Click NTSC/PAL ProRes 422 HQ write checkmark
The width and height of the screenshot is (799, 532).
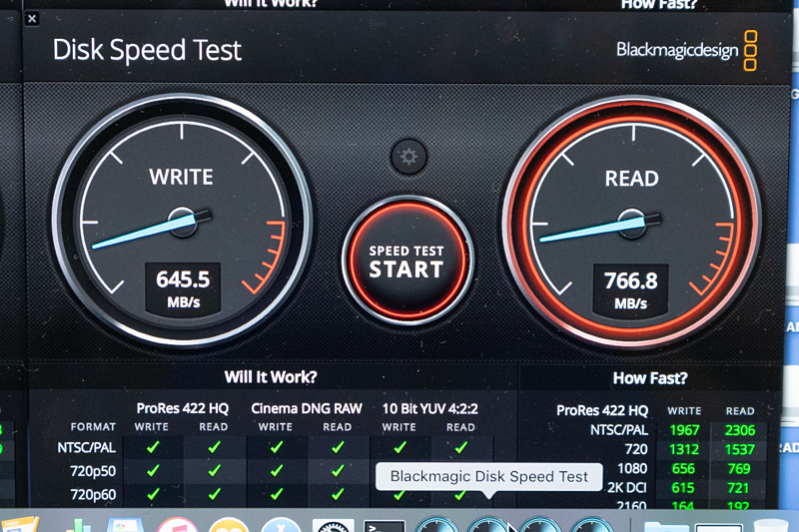[153, 447]
